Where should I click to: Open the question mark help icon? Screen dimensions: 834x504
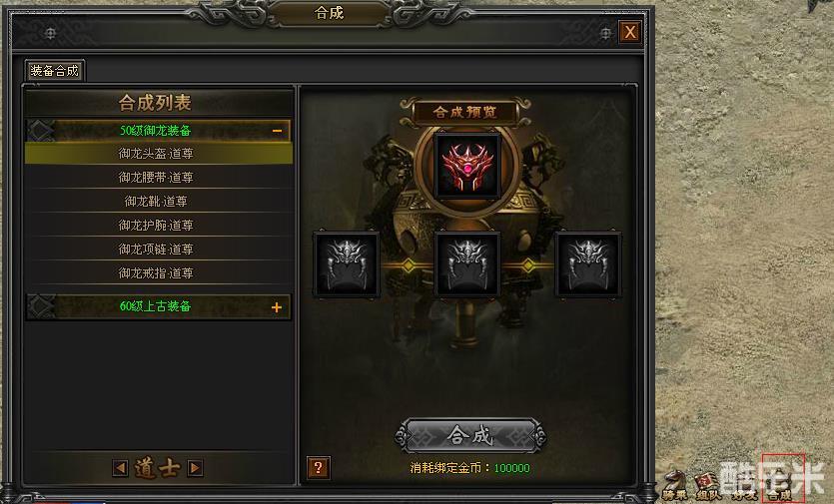(318, 468)
